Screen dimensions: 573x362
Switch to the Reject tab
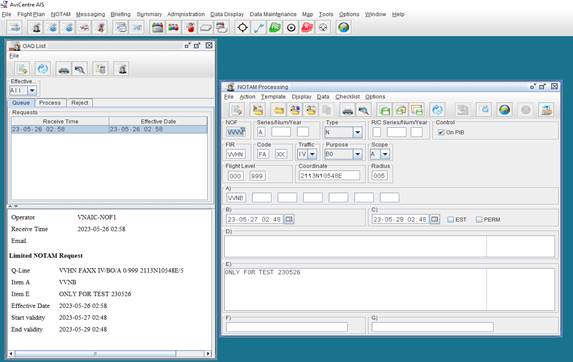pyautogui.click(x=80, y=103)
